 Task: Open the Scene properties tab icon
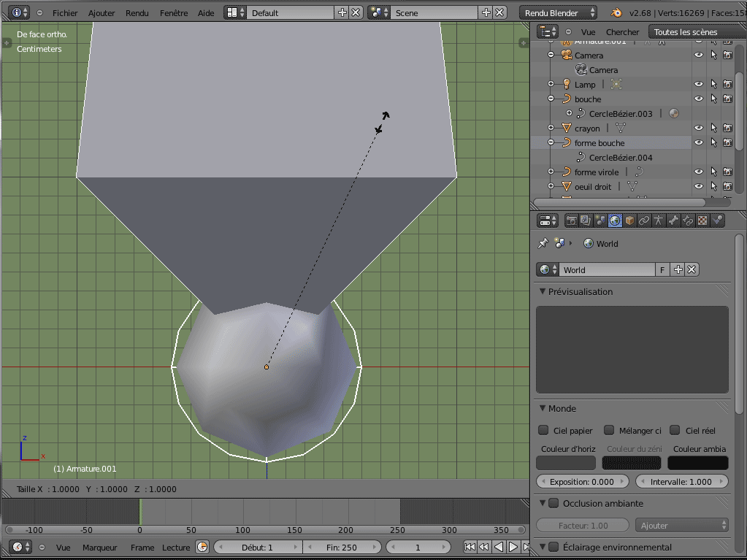[x=600, y=220]
